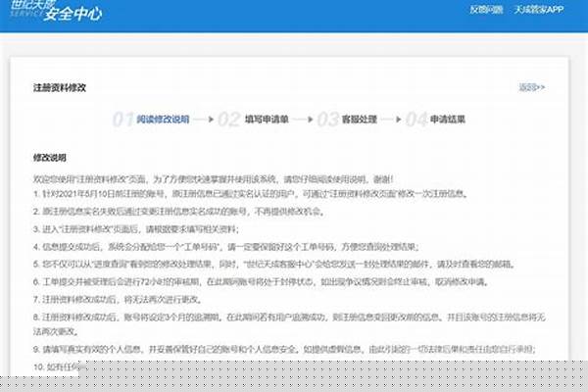Image resolution: width=588 pixels, height=392 pixels.
Task: Click the 注册资料修改 heading
Action: click(x=60, y=88)
